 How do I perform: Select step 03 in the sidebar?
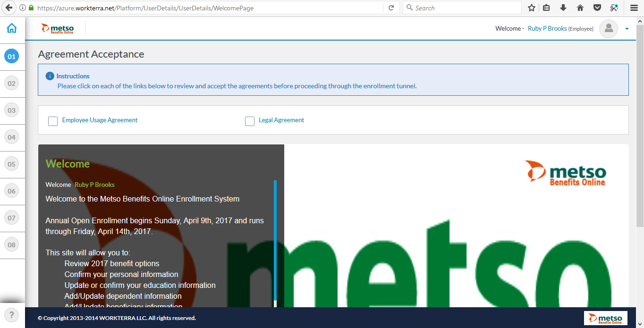coord(11,110)
